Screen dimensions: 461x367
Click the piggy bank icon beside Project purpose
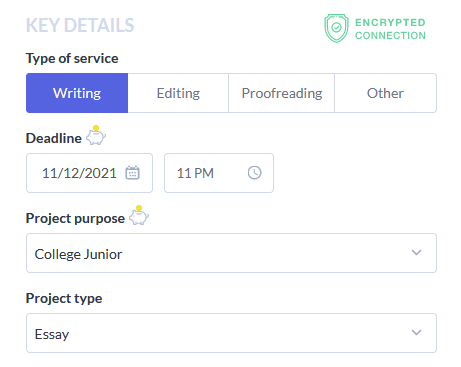click(139, 215)
